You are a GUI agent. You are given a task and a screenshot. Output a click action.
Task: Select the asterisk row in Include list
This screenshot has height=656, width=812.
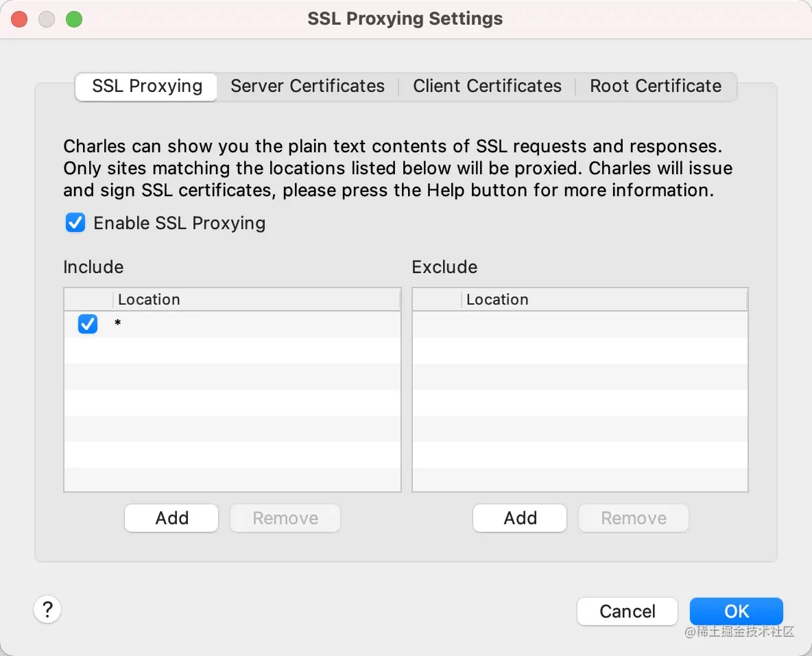(206, 324)
